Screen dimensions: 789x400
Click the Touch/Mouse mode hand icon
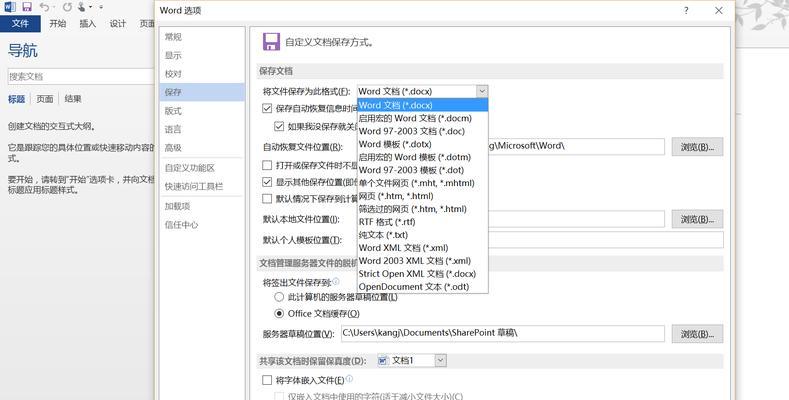82,7
